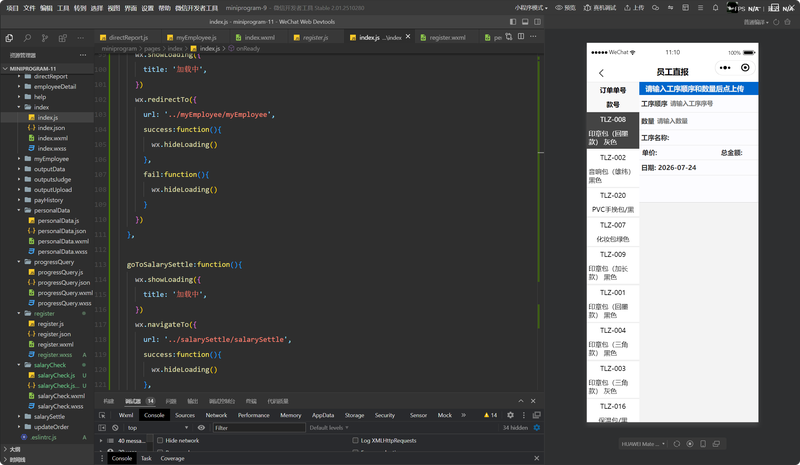Open the 小程序模式 mode dropdown

coord(531,8)
